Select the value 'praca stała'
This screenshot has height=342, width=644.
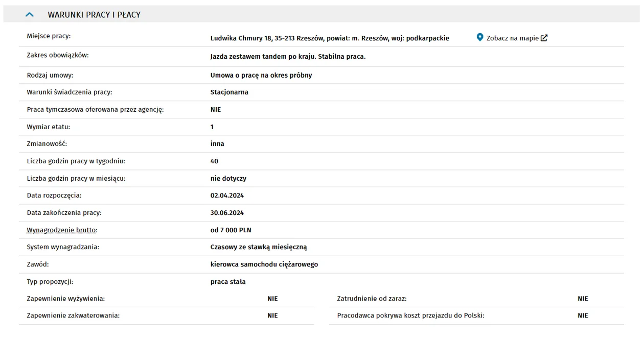(x=228, y=282)
